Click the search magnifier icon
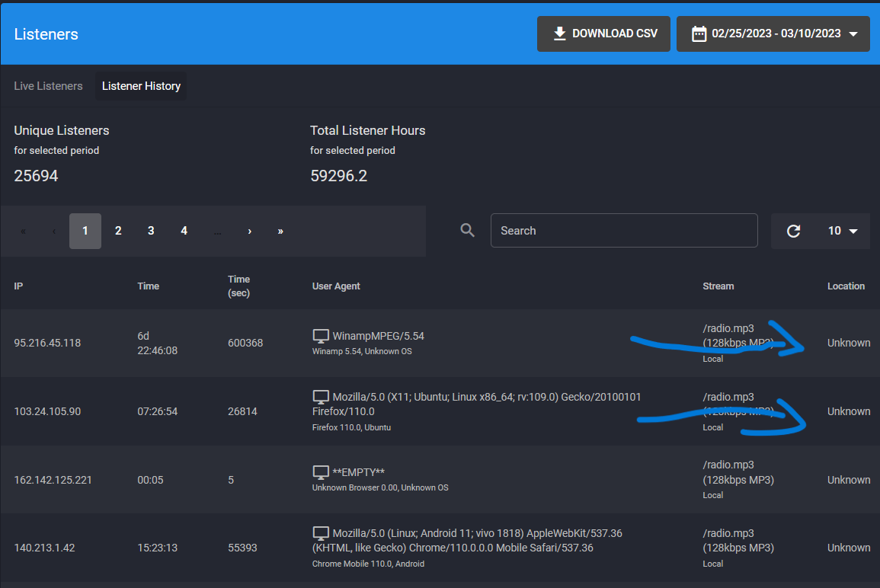The width and height of the screenshot is (880, 588). click(x=467, y=230)
